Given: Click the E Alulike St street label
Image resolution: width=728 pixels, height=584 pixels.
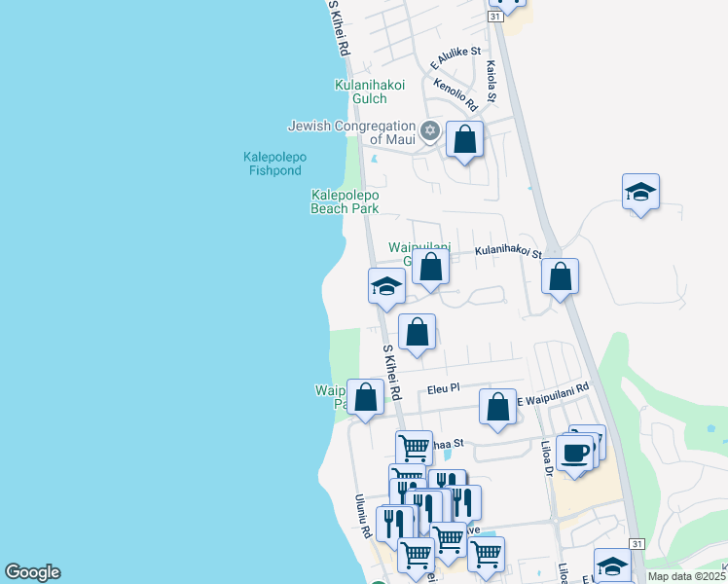Looking at the screenshot, I should coord(455,57).
